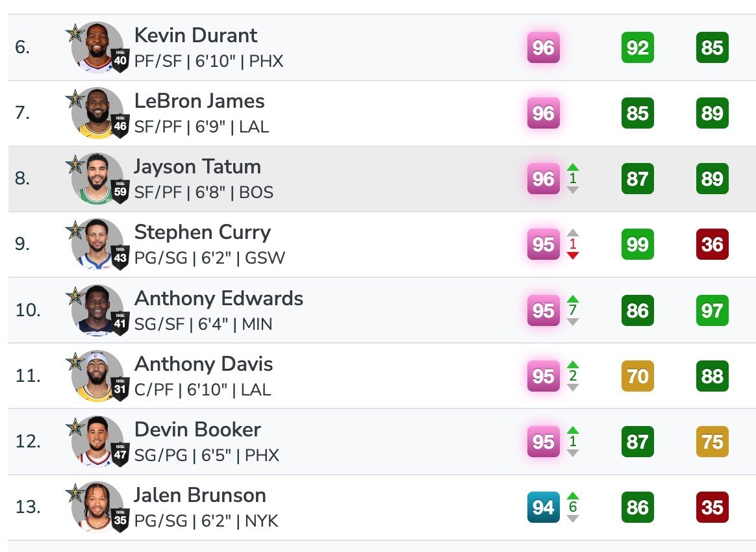Click Anthony Edwards' All-Star badge icon
This screenshot has width=756, height=552.
pyautogui.click(x=75, y=295)
